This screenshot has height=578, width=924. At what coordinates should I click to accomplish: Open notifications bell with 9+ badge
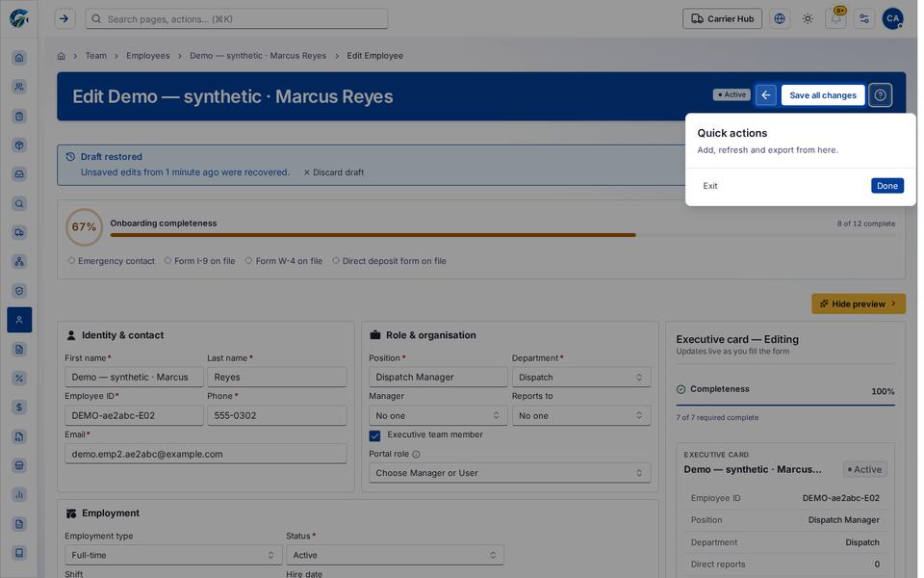[x=836, y=19]
